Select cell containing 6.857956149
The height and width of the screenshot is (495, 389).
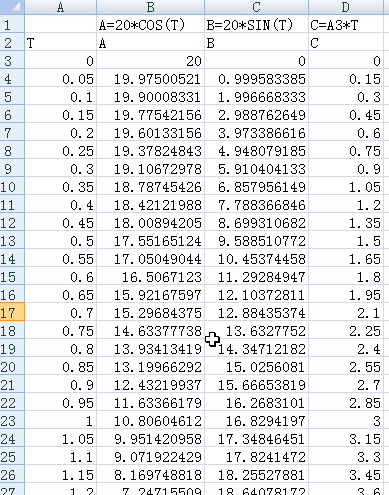pyautogui.click(x=256, y=186)
